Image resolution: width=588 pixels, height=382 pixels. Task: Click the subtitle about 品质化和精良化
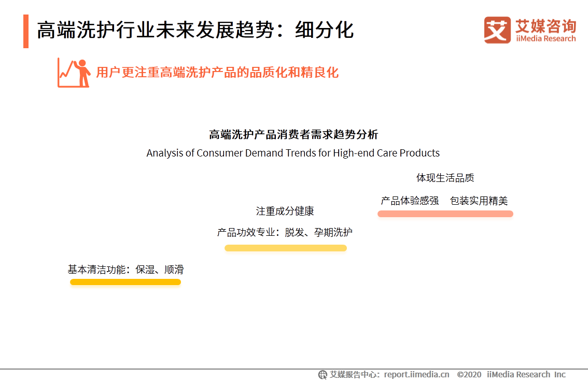(216, 73)
